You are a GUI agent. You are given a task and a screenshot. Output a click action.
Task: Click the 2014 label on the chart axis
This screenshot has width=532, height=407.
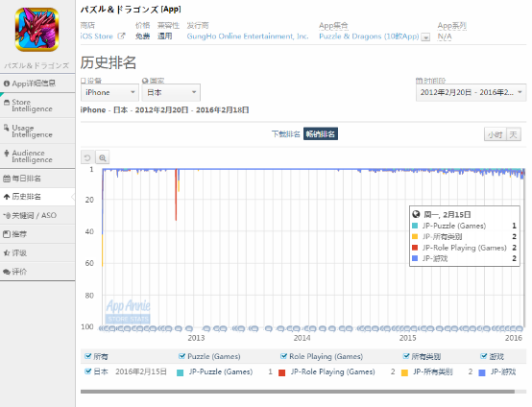pyautogui.click(x=302, y=338)
